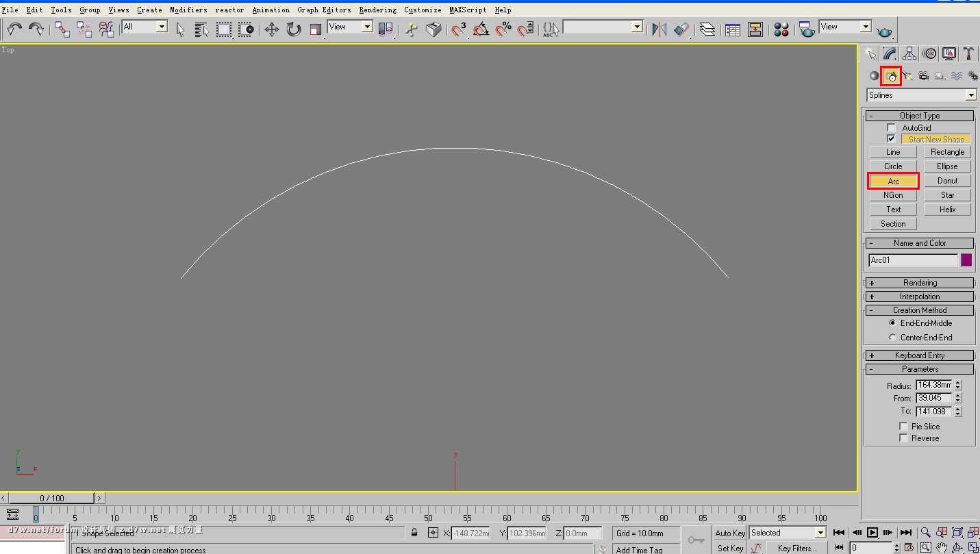Toggle the Angle Snap icon

coord(481,29)
